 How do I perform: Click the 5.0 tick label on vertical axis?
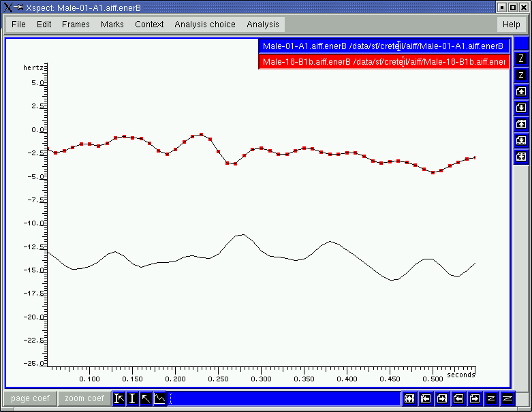coord(37,82)
